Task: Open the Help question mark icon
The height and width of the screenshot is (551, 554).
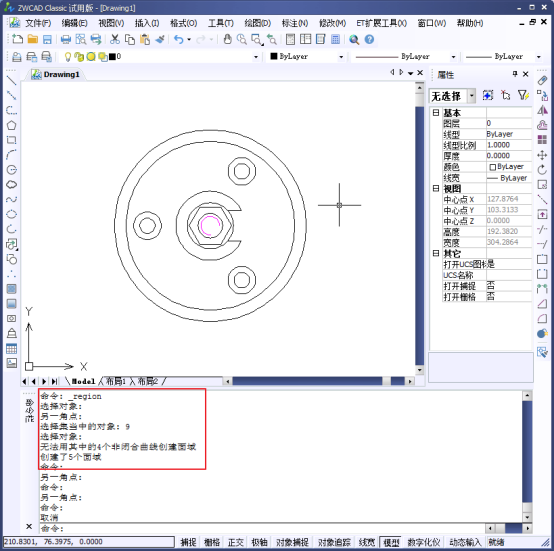Action: [x=369, y=39]
